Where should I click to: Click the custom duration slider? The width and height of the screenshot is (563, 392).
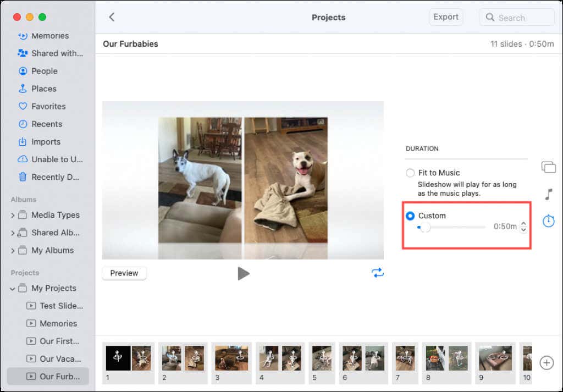tap(451, 227)
